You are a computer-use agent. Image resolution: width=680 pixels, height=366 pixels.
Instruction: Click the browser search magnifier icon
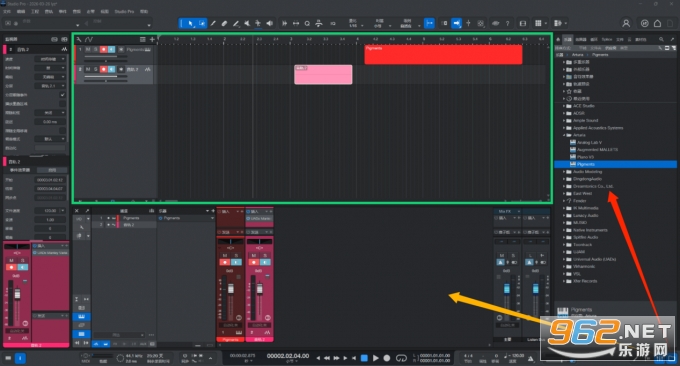pyautogui.click(x=661, y=39)
